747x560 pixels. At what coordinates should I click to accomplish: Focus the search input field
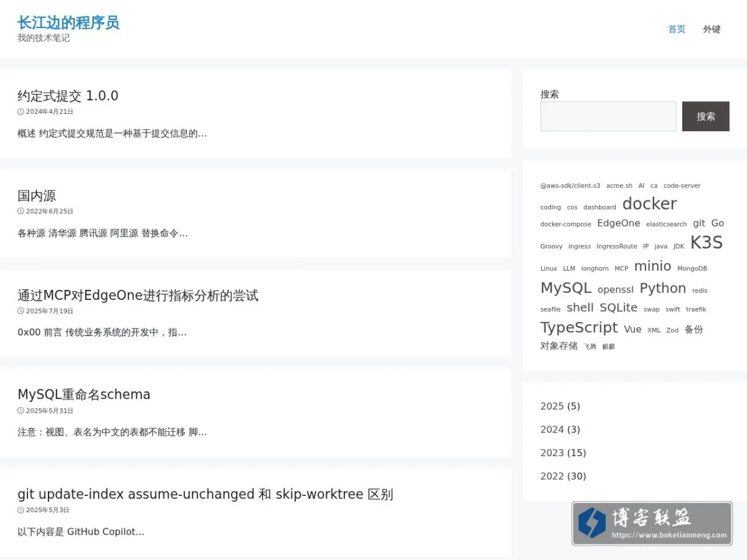click(x=608, y=116)
